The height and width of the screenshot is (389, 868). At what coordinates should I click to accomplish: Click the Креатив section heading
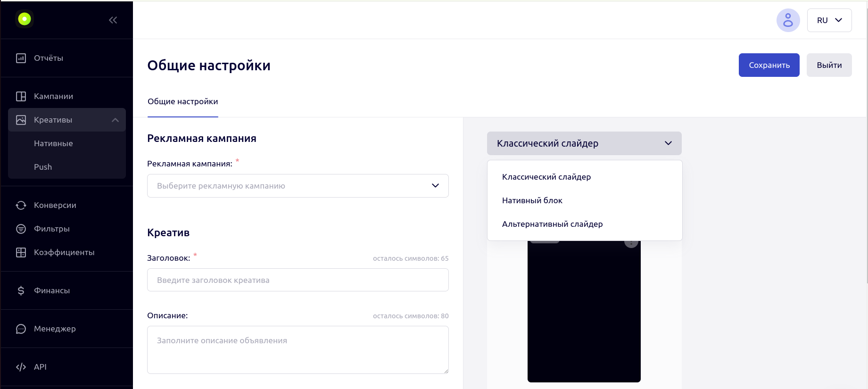(168, 232)
